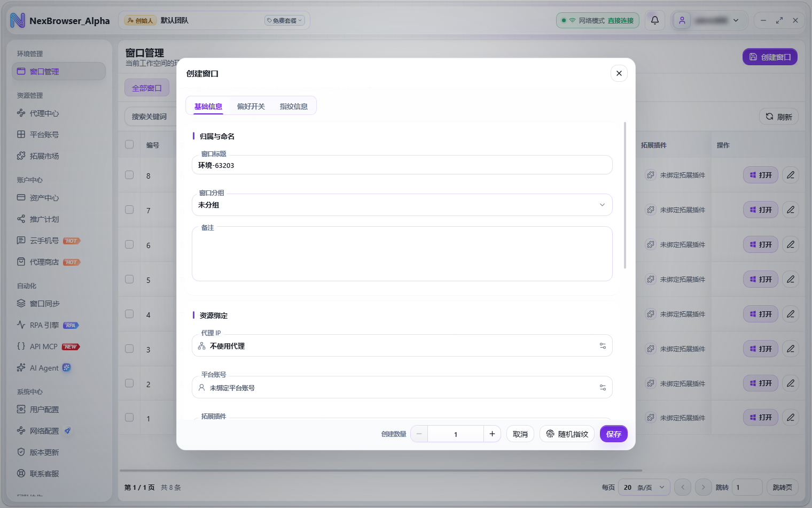The height and width of the screenshot is (508, 812).
Task: Check the checkbox for row 4
Action: pos(129,314)
